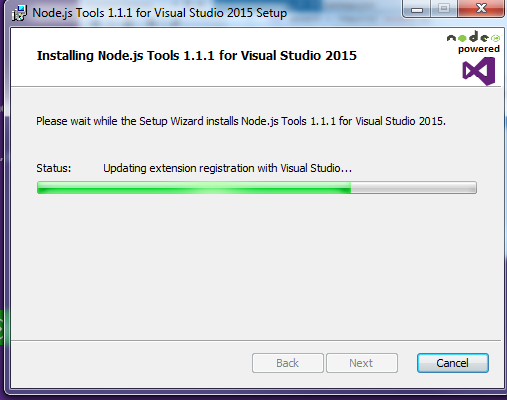Click the green item behind window's left edge
Viewport: 507px width, 400px height.
1,327
